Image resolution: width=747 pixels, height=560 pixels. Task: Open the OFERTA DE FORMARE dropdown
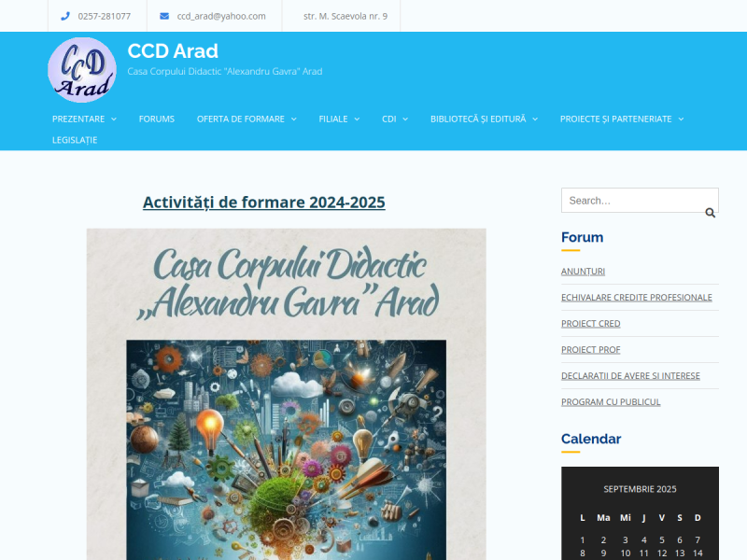(240, 119)
